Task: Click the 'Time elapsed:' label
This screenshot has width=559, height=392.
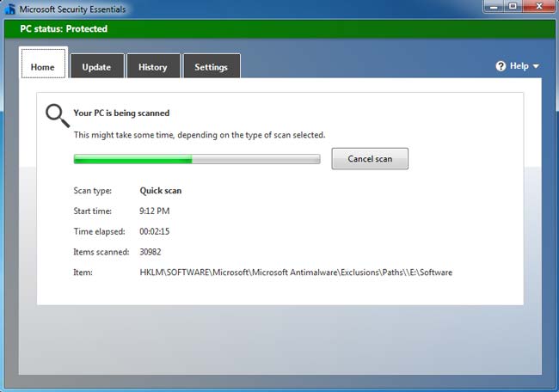Action: (x=99, y=231)
